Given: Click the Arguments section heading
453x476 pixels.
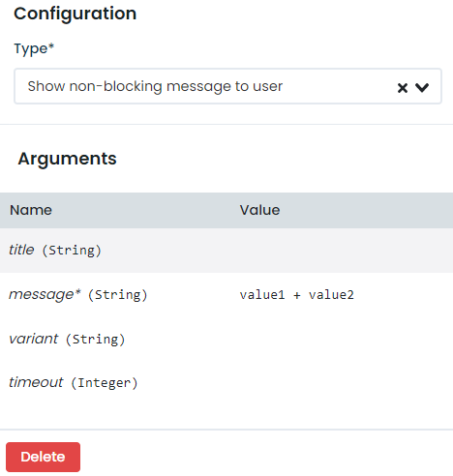Looking at the screenshot, I should click(67, 159).
